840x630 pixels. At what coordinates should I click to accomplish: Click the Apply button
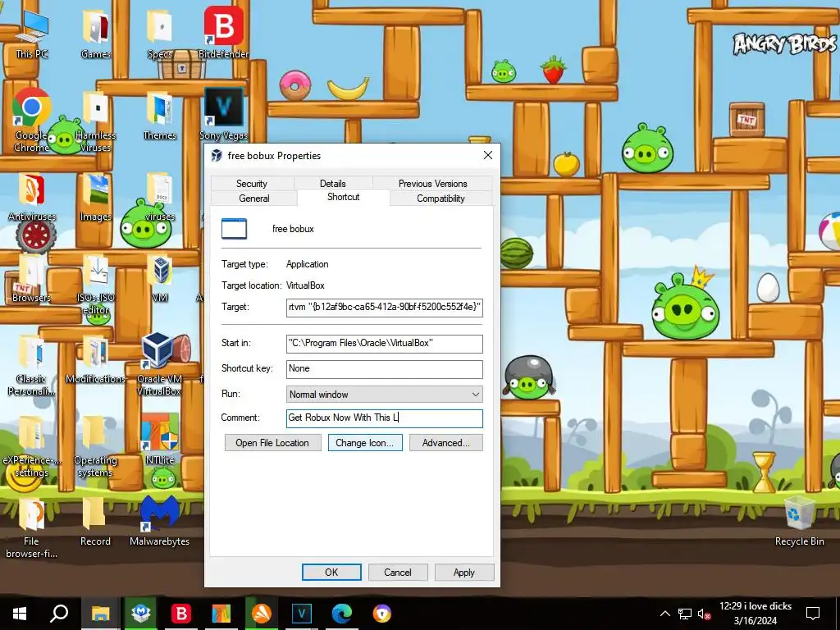(464, 572)
